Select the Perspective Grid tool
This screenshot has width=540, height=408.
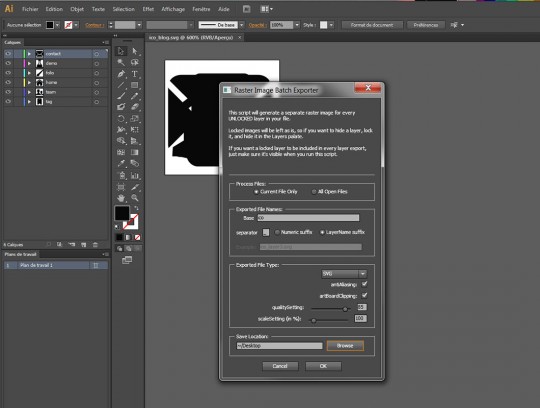tap(135, 141)
